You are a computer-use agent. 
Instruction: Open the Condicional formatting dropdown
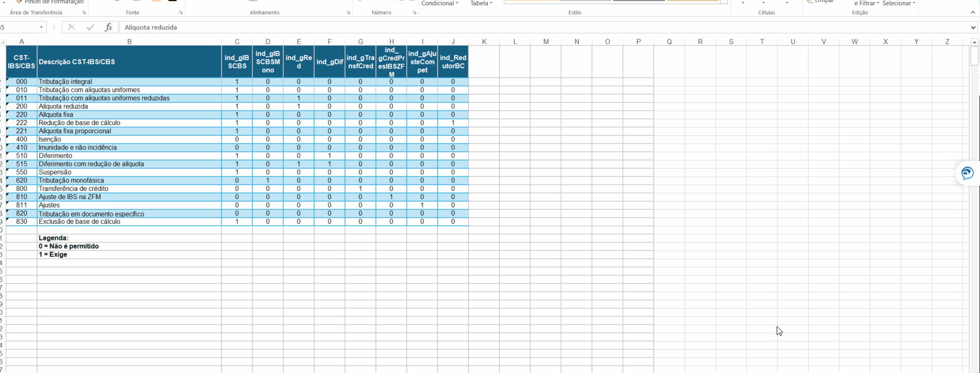click(440, 3)
